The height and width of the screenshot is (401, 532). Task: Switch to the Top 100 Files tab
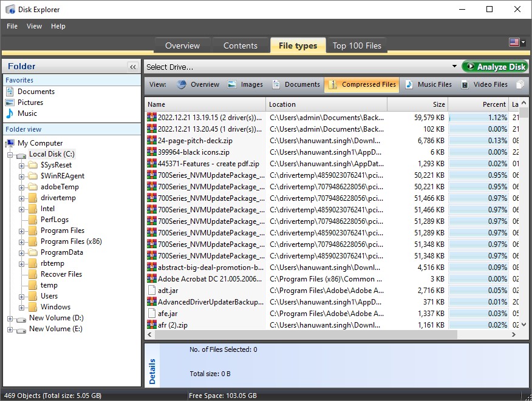(356, 45)
